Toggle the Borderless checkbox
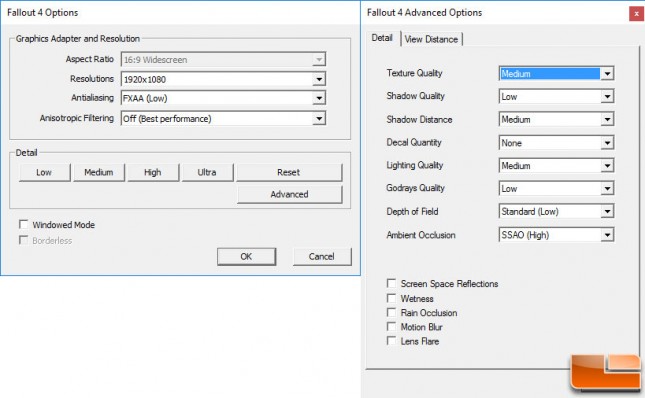 tap(23, 240)
